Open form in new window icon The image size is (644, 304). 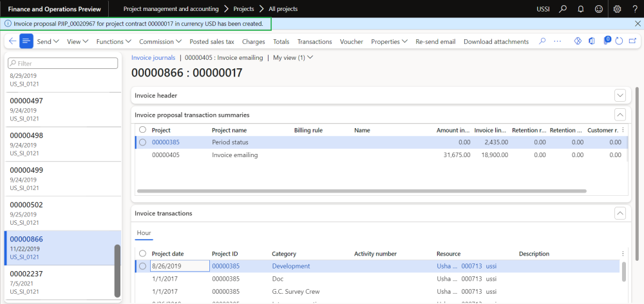(x=632, y=41)
